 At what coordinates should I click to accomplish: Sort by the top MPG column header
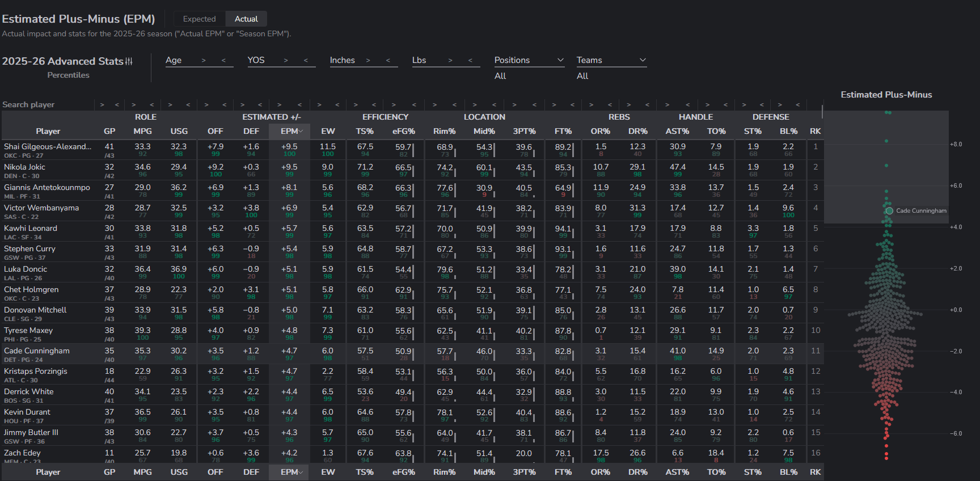point(142,131)
